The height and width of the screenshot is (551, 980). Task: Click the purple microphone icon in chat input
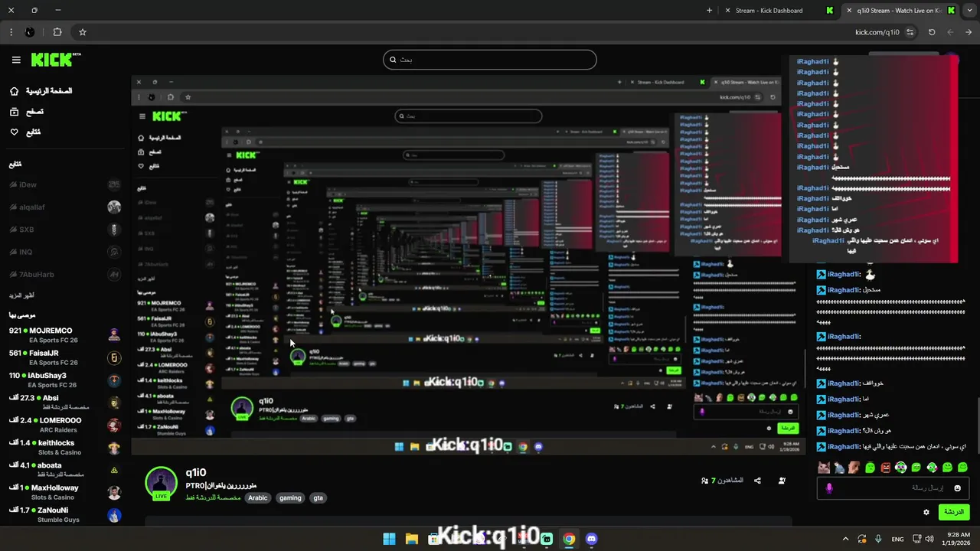coord(828,488)
